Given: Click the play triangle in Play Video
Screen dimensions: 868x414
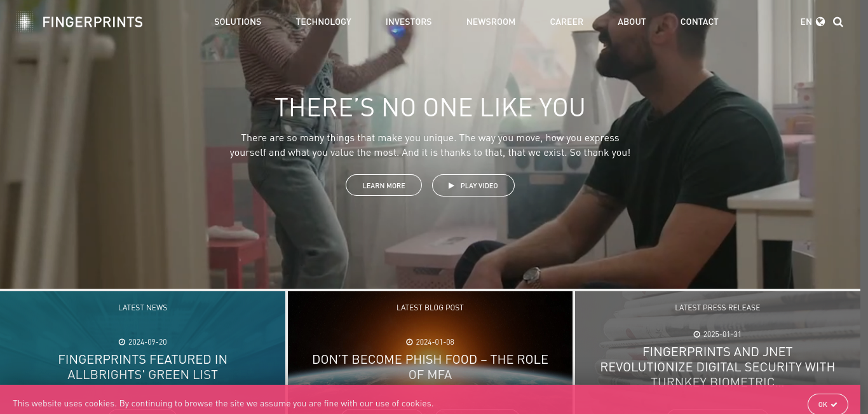Looking at the screenshot, I should 451,186.
